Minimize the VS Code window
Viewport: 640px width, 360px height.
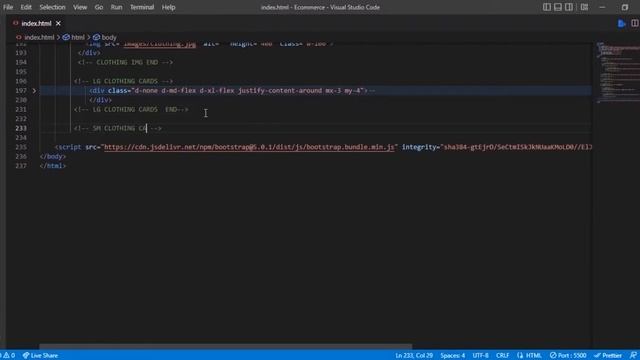pos(602,7)
